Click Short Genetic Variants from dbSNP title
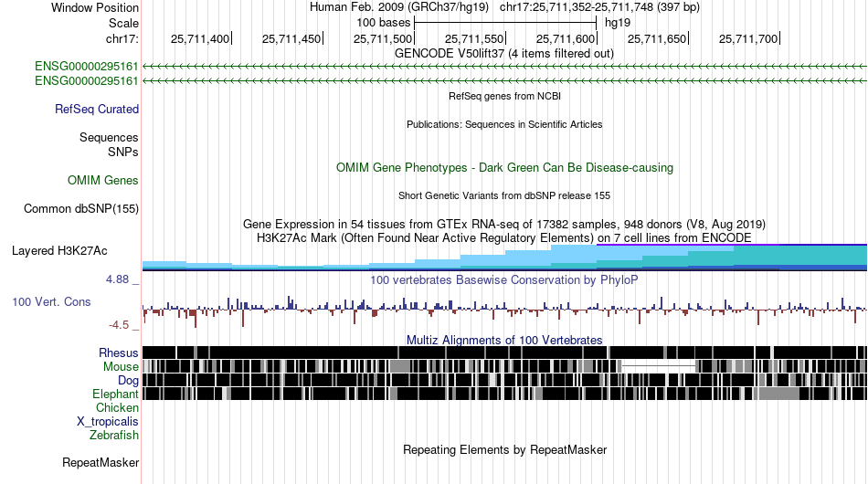Viewport: 868px width, 484px height. (504, 195)
